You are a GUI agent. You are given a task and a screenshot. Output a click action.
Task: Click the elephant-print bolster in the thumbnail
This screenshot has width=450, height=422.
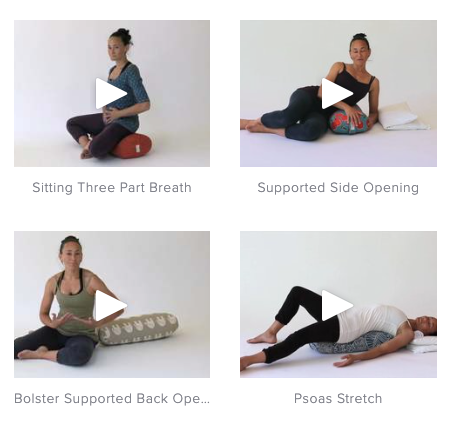pyautogui.click(x=139, y=329)
